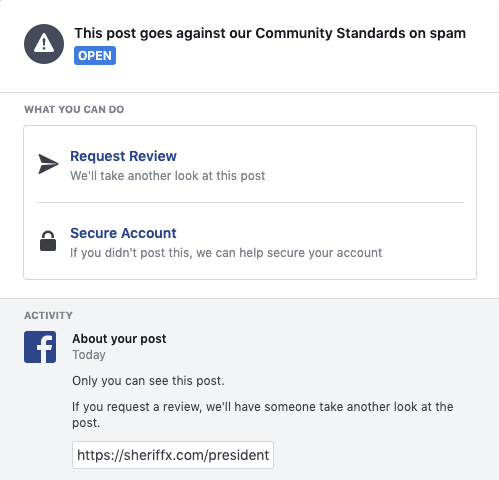Screen dimensions: 499x480
Task: Click the sheriffx.com URL field
Action: pos(173,455)
